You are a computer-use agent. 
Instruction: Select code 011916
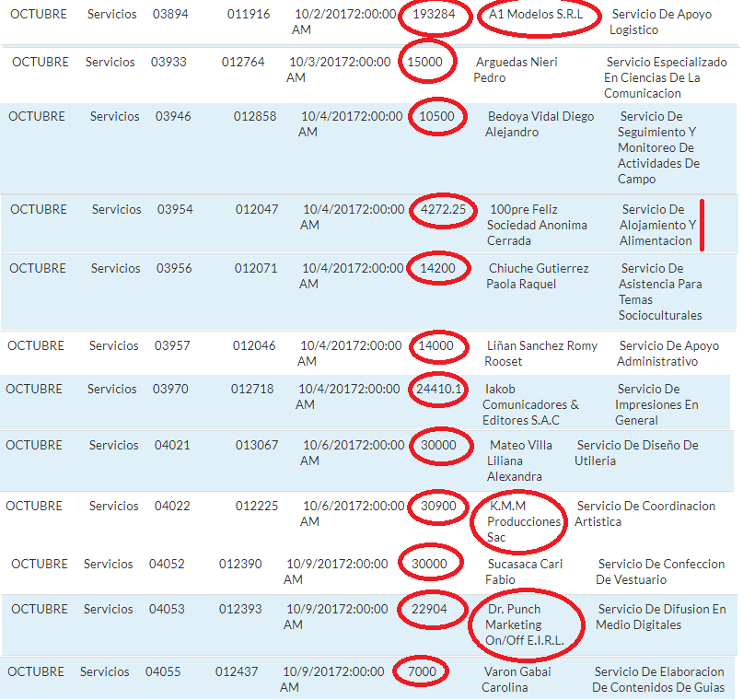coord(249,14)
